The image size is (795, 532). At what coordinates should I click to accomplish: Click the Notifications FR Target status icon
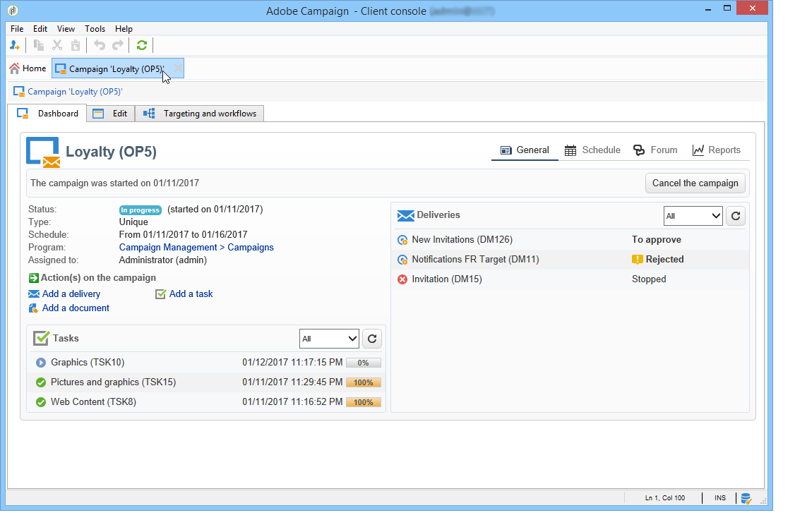point(402,260)
